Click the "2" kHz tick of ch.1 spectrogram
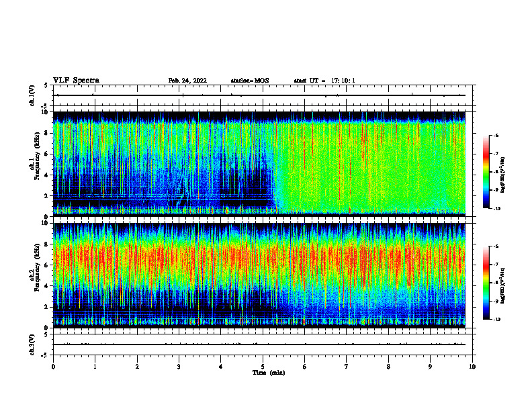Viewport: 532px width, 411px height. coord(47,196)
